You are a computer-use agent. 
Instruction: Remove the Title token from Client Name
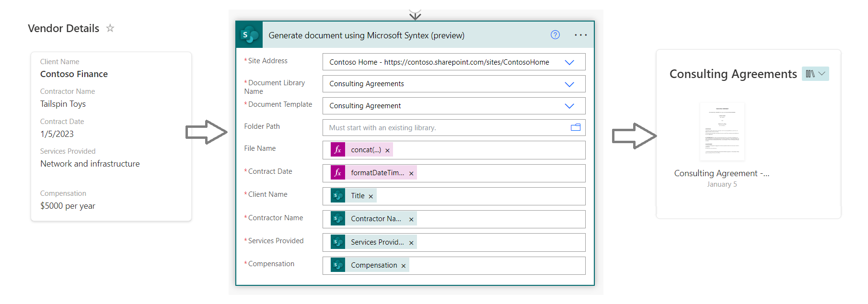pos(370,196)
